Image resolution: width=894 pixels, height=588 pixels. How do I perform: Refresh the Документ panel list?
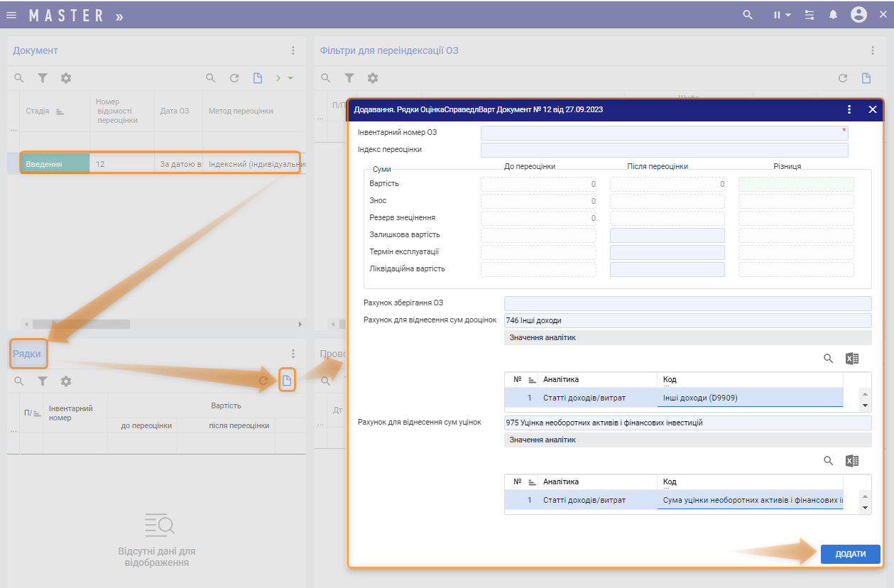pyautogui.click(x=234, y=78)
